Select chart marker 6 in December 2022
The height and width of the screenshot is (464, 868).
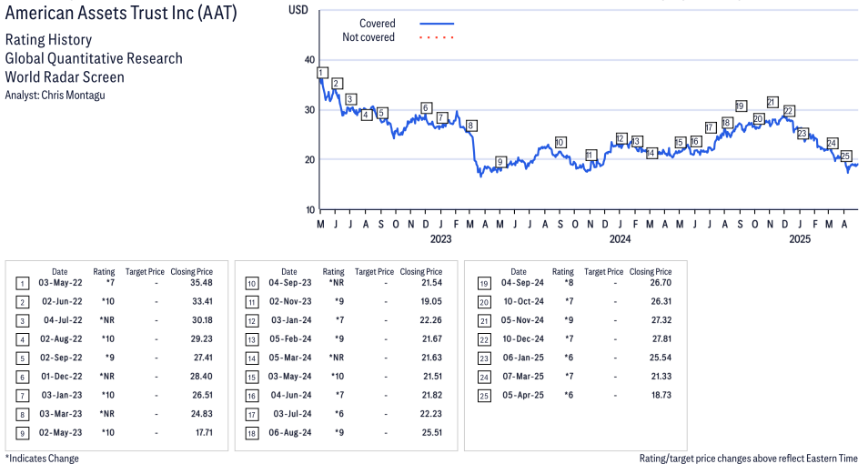coord(426,107)
